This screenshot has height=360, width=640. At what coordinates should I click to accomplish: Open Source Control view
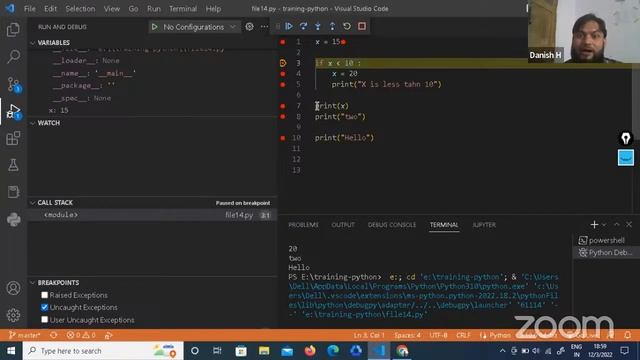pyautogui.click(x=13, y=84)
